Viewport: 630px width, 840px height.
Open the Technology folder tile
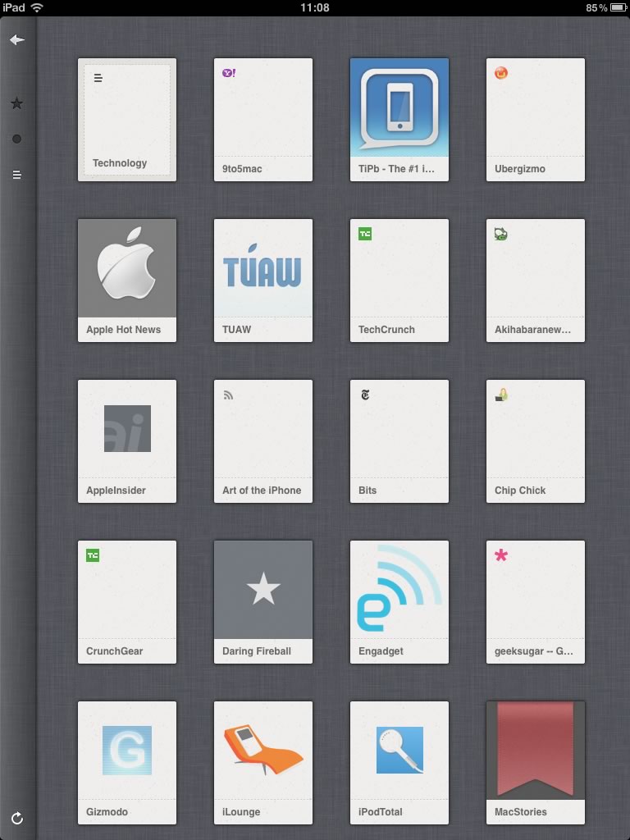click(127, 120)
